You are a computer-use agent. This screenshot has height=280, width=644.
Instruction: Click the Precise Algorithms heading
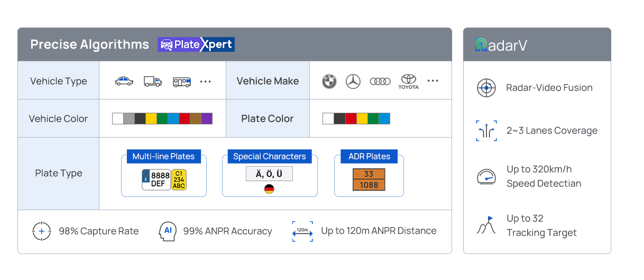coord(90,44)
